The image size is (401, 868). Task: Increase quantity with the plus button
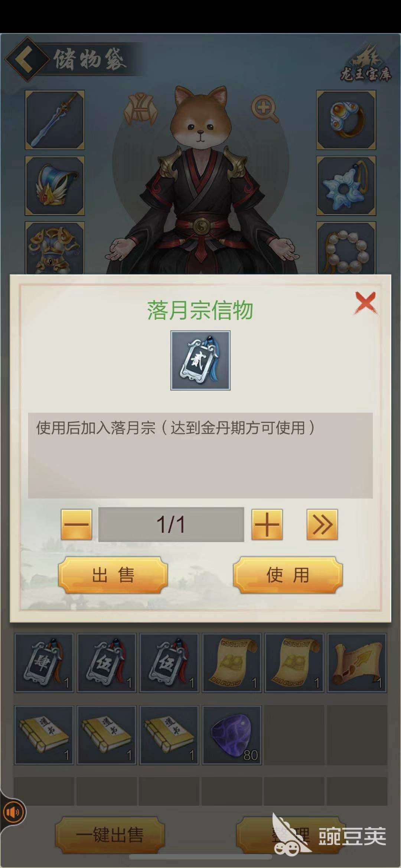(267, 524)
